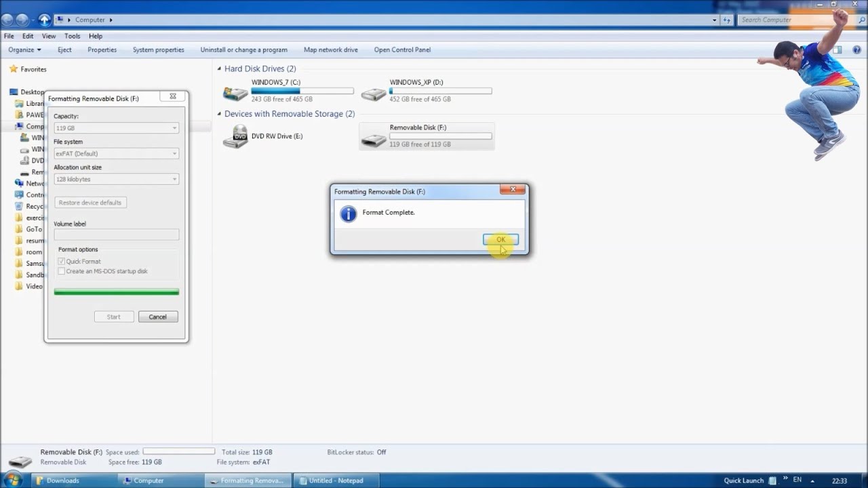Click Uninstall or change a program

(244, 49)
